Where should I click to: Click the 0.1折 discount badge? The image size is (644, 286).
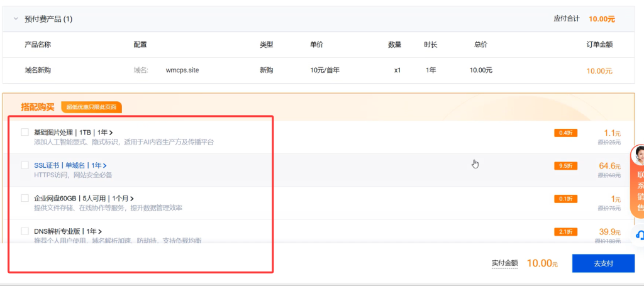(565, 199)
